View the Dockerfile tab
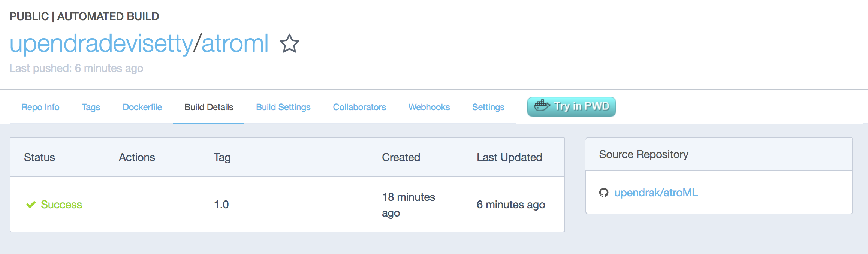The image size is (868, 254). pos(142,107)
